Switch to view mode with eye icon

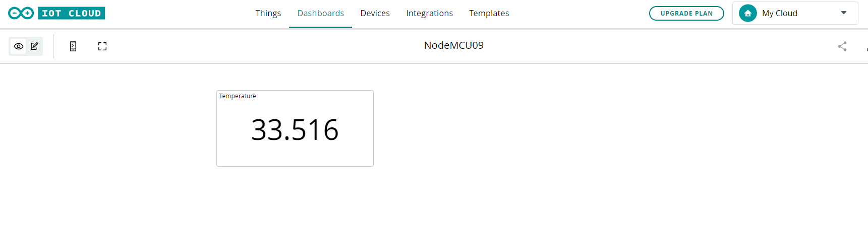pyautogui.click(x=19, y=46)
